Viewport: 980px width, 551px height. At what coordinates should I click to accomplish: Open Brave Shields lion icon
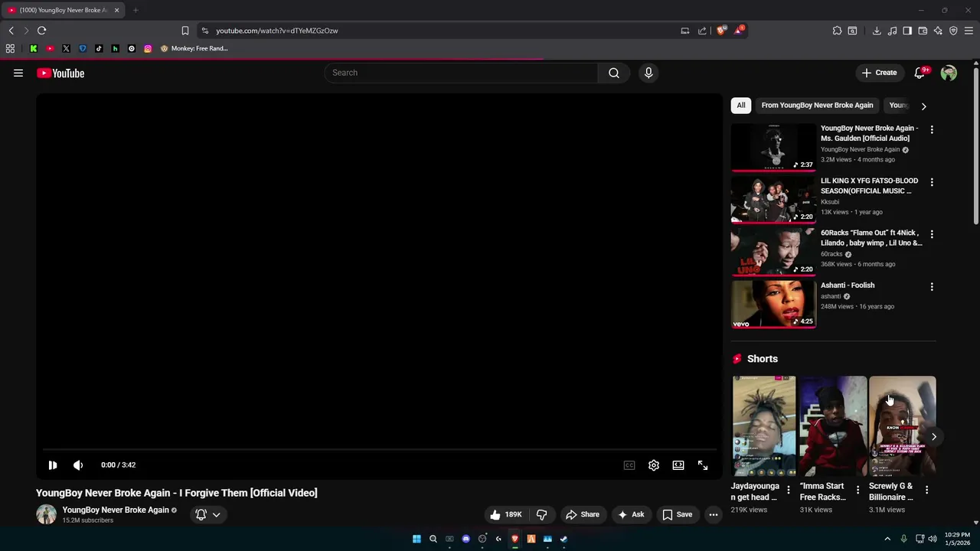[720, 31]
